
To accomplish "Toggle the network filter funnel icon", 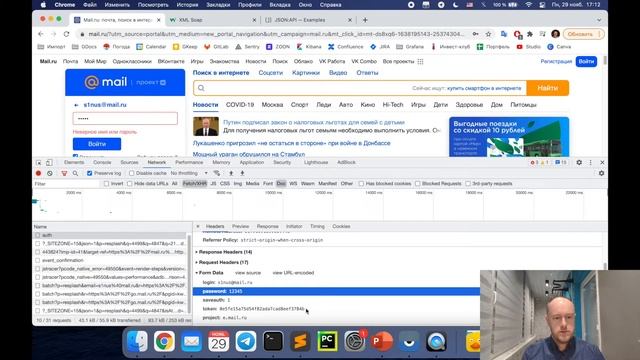I will (64, 173).
